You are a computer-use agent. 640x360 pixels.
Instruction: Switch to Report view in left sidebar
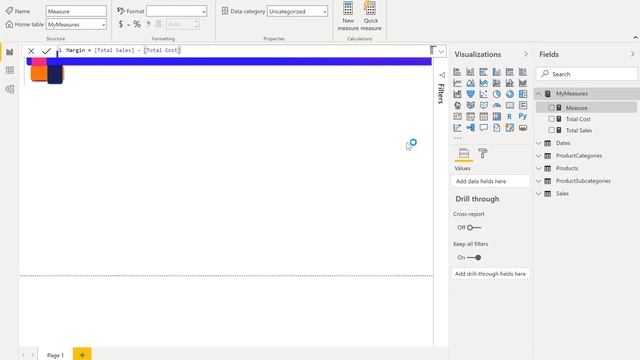[x=10, y=52]
